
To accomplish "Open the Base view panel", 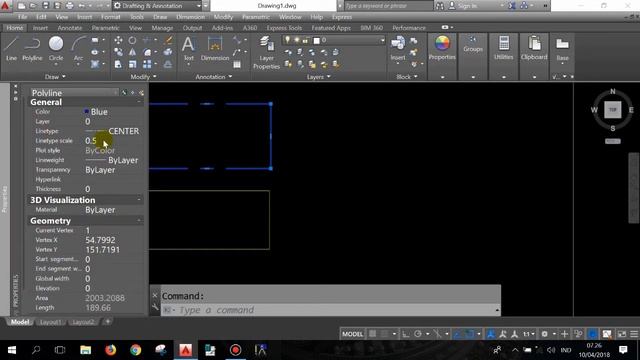I will (562, 49).
